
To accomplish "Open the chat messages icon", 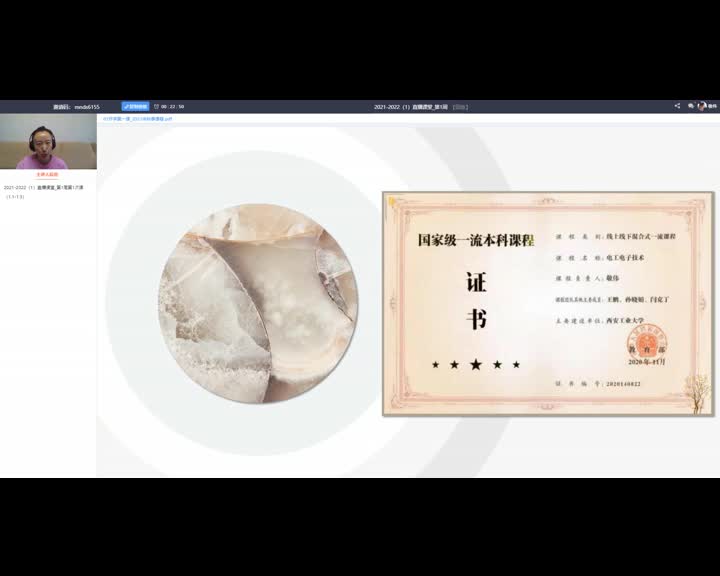I will (691, 106).
